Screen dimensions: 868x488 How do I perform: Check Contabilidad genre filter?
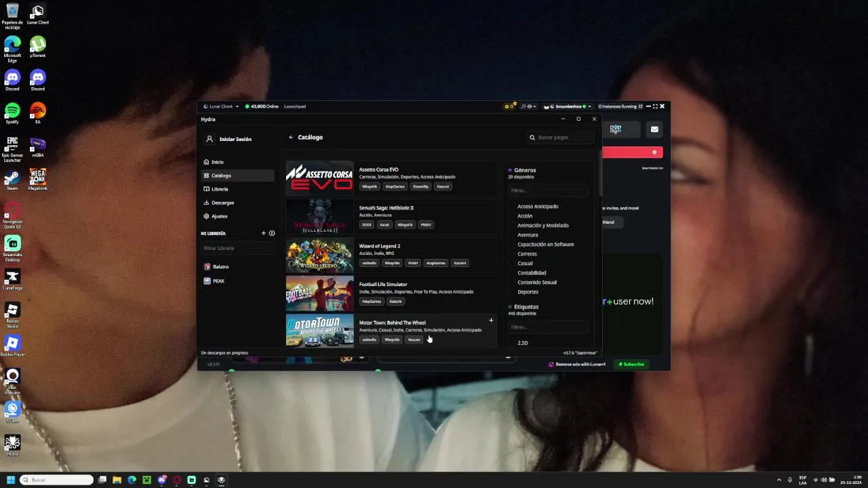pos(528,272)
